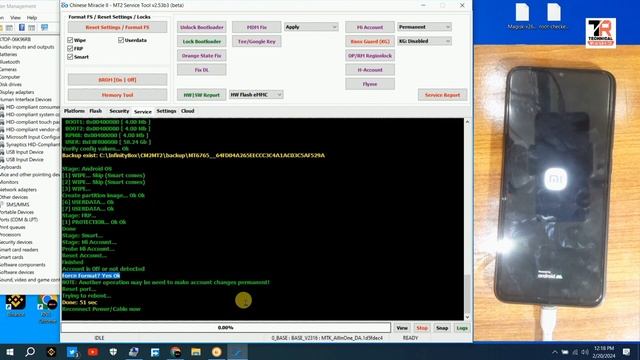
Task: Select the HID-compliant consumer device icon
Action: pos(2,107)
